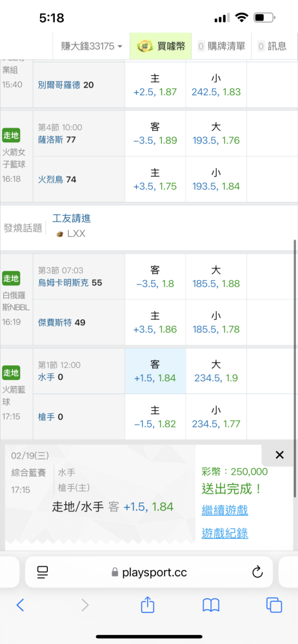298x644 pixels.
Task: Open the 工友請進 hot topic
Action: coord(72,218)
